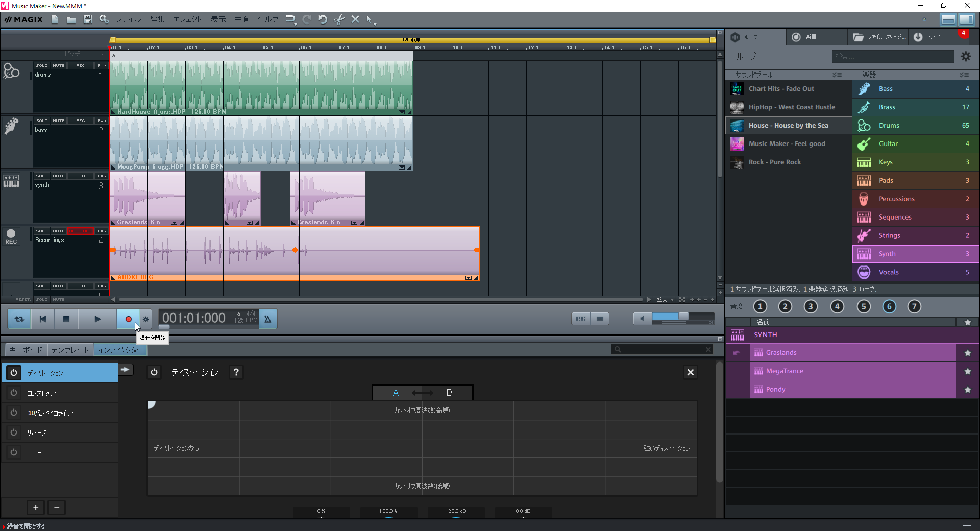This screenshot has height=531, width=980.
Task: Select the Vocals instrument category
Action: tap(916, 272)
